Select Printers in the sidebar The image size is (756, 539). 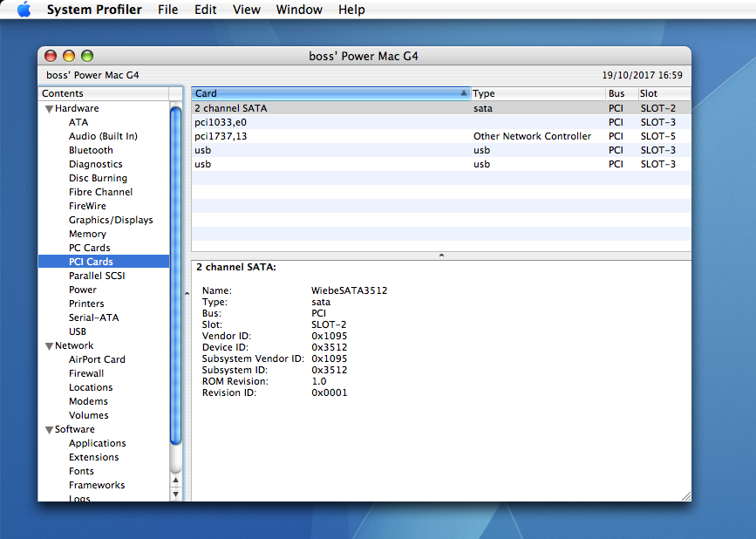coord(86,304)
